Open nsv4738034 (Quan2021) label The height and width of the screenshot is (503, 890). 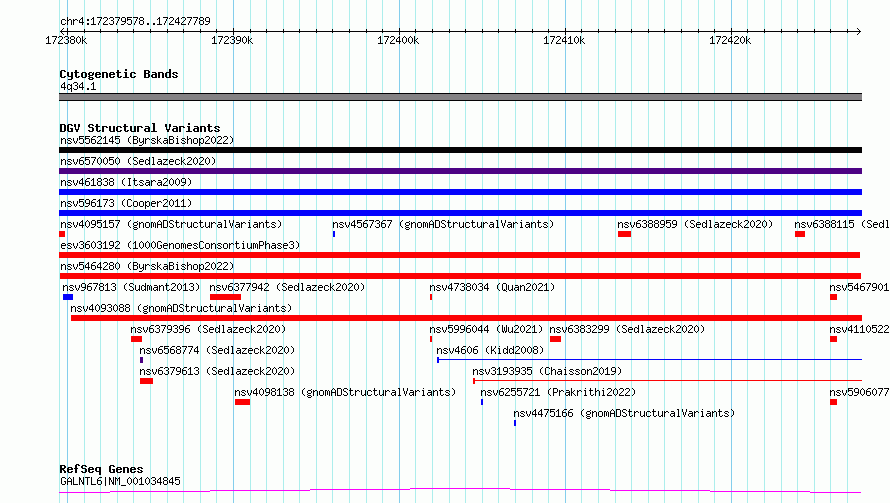pyautogui.click(x=492, y=287)
